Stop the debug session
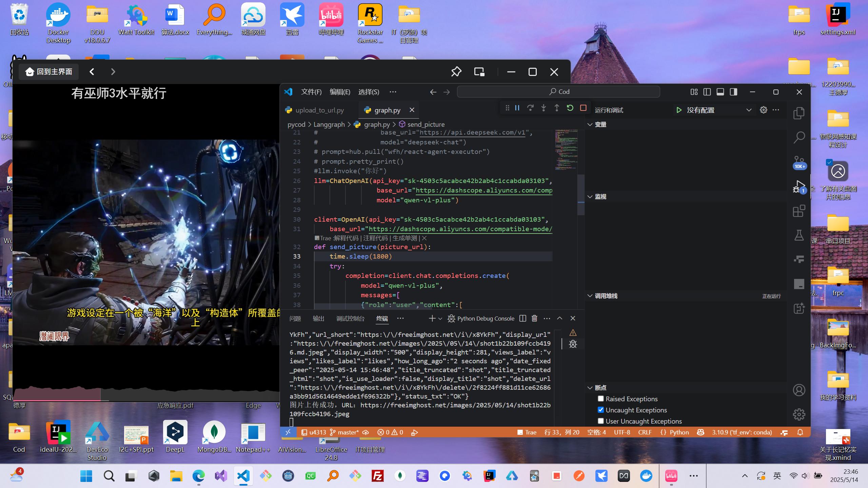Screen dimensions: 868x488 583,108
